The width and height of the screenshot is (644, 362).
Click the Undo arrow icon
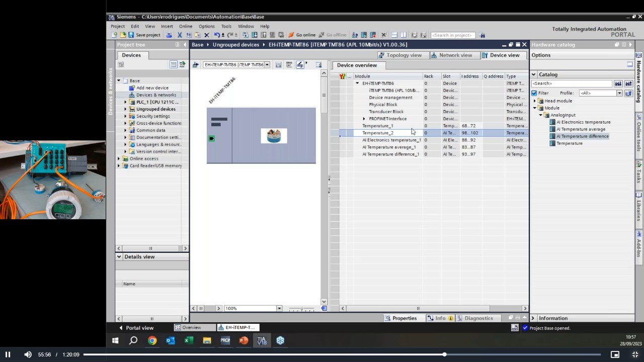217,35
